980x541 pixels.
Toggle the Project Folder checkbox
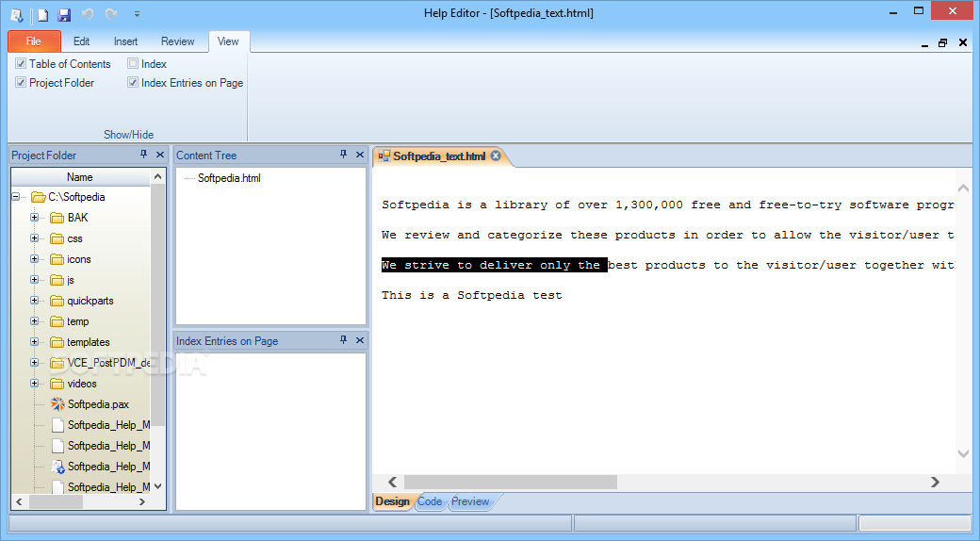click(21, 82)
